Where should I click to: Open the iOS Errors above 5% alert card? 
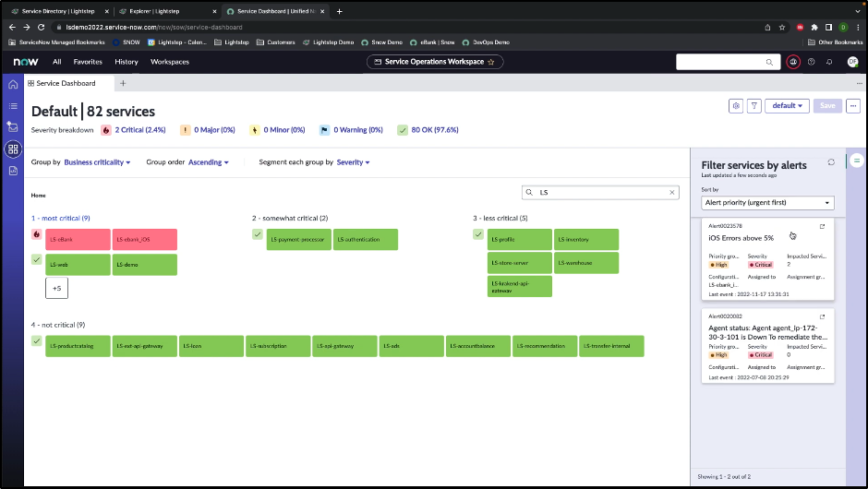coord(767,259)
